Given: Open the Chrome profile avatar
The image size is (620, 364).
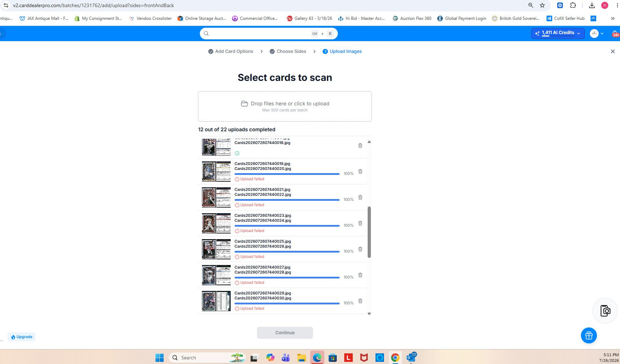Looking at the screenshot, I should pyautogui.click(x=605, y=5).
